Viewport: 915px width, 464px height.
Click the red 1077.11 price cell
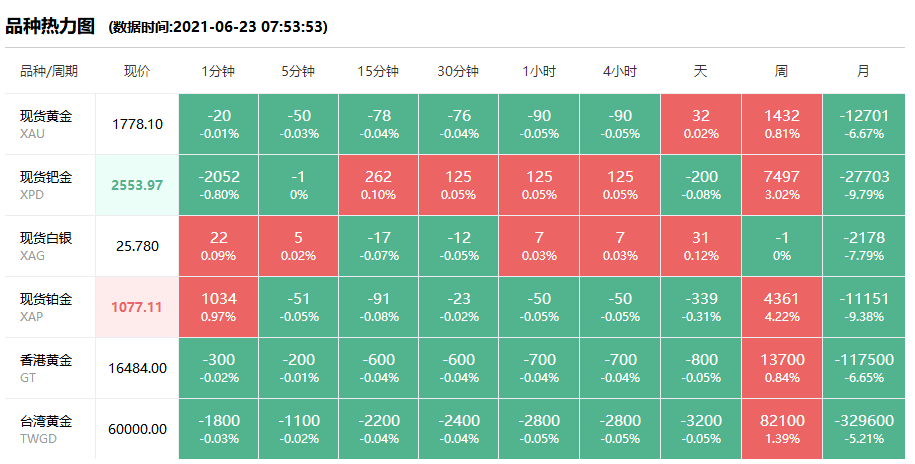point(137,307)
